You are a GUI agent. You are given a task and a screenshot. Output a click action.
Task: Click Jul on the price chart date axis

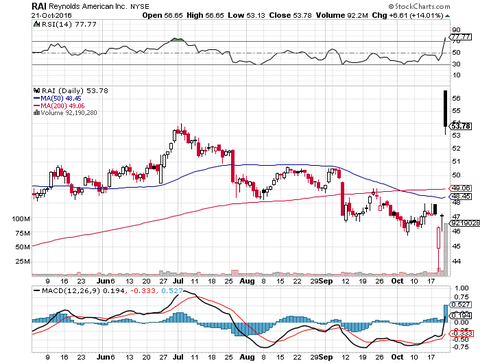click(x=179, y=281)
